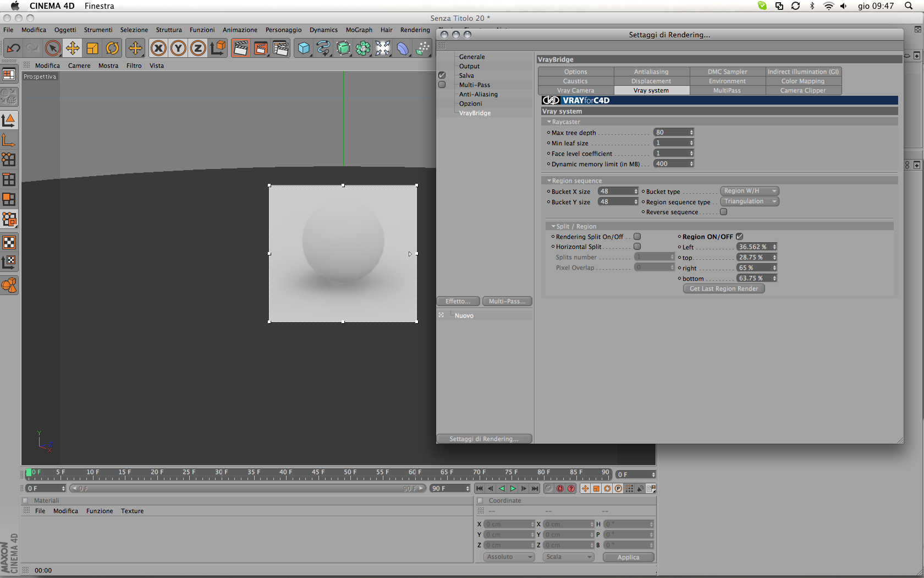
Task: Click the Undo arrow icon
Action: (x=13, y=48)
